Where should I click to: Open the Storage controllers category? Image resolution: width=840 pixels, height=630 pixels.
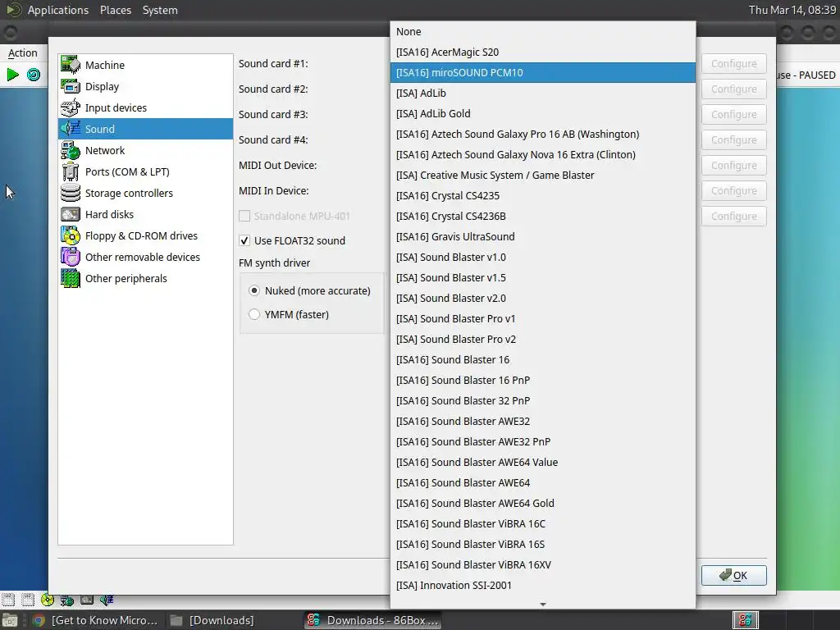tap(145, 193)
